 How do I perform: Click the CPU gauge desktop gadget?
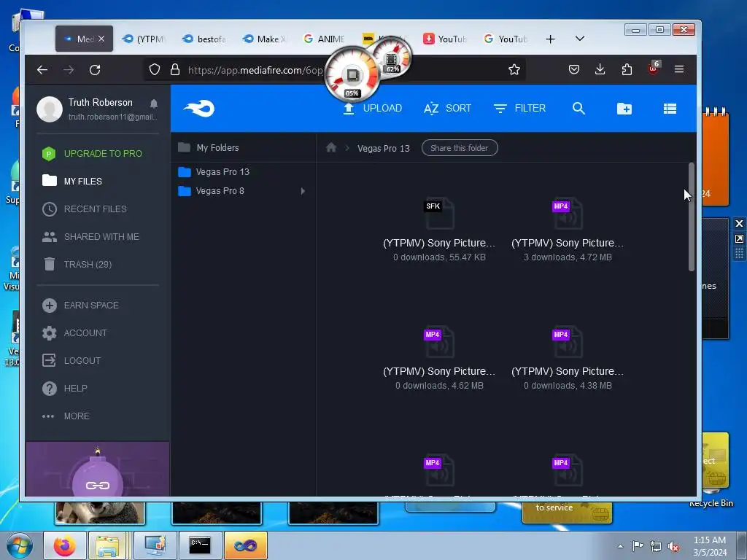352,75
